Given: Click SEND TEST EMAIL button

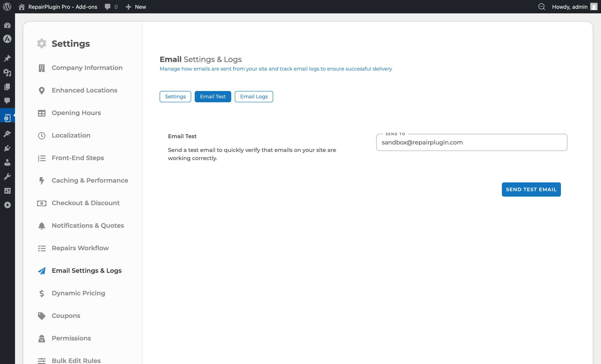Looking at the screenshot, I should tap(531, 189).
